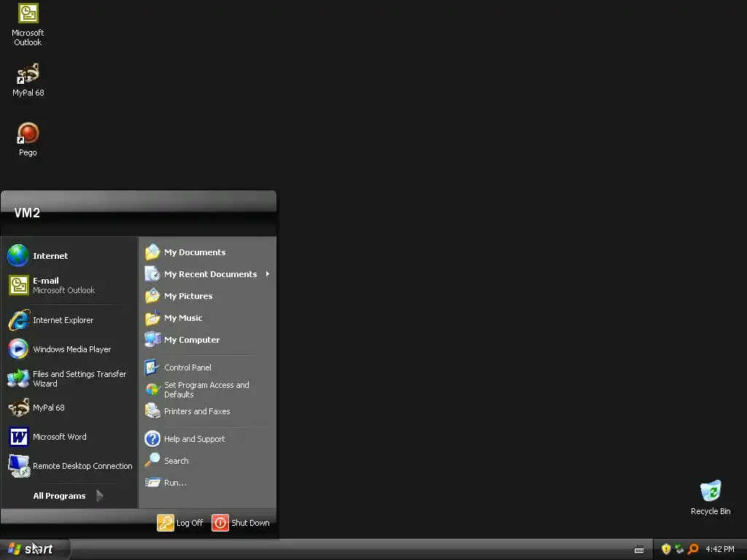Open Microsoft Outlook desktop shortcut

coord(28,25)
